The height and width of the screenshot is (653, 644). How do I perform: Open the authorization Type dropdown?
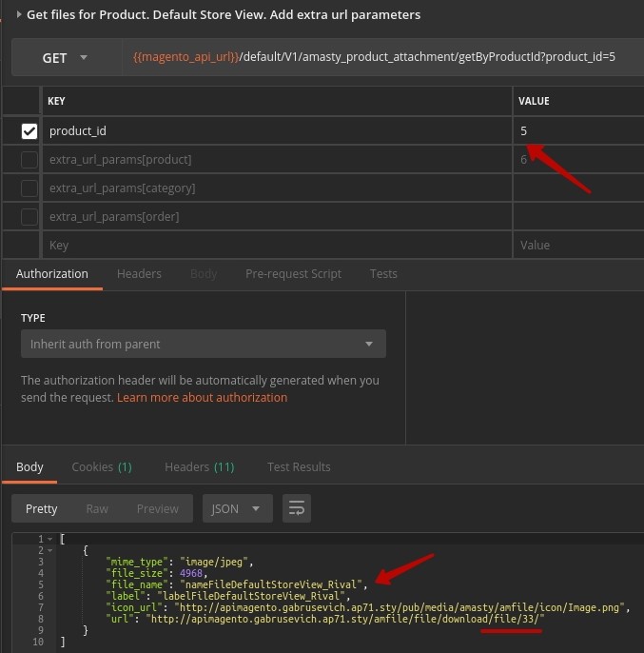pyautogui.click(x=203, y=344)
